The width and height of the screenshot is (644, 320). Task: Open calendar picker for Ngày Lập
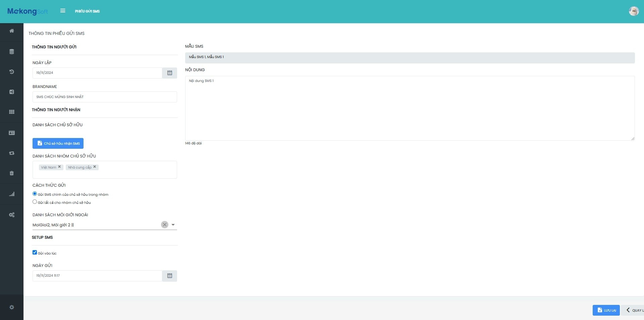[169, 73]
